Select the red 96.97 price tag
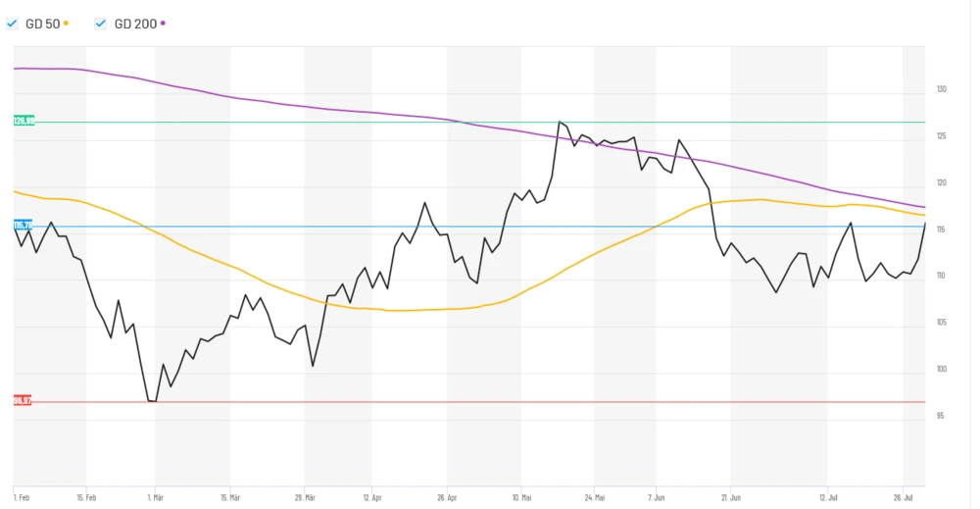980x509 pixels. click(23, 400)
